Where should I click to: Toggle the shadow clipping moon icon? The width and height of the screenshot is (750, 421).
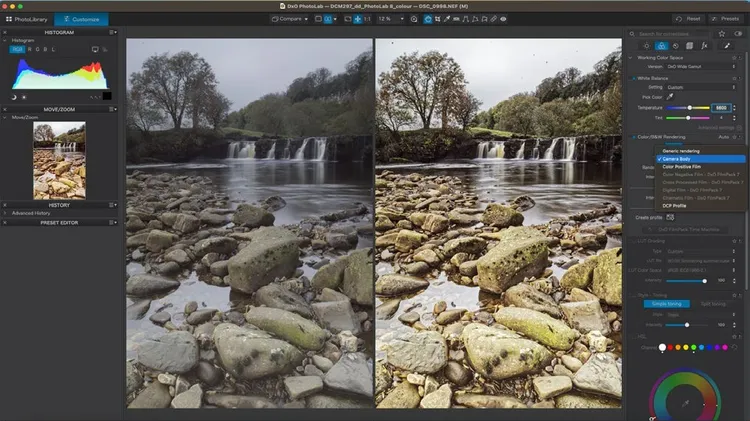click(14, 97)
